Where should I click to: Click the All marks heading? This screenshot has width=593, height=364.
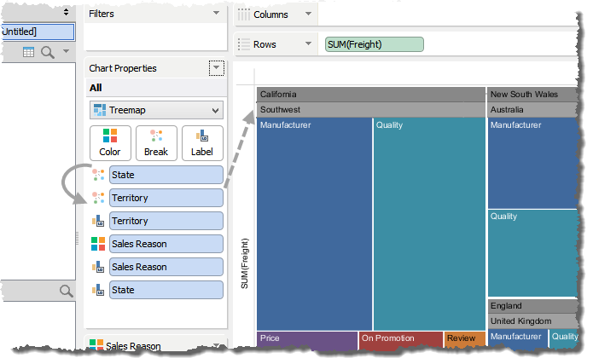(96, 88)
